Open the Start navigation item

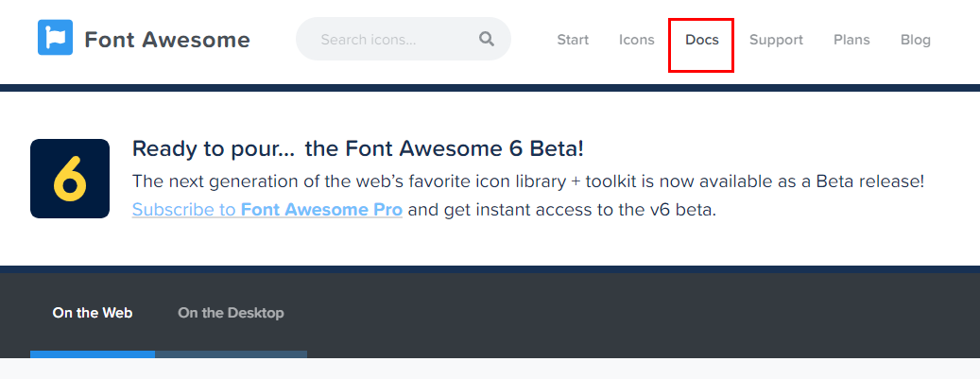(x=573, y=40)
